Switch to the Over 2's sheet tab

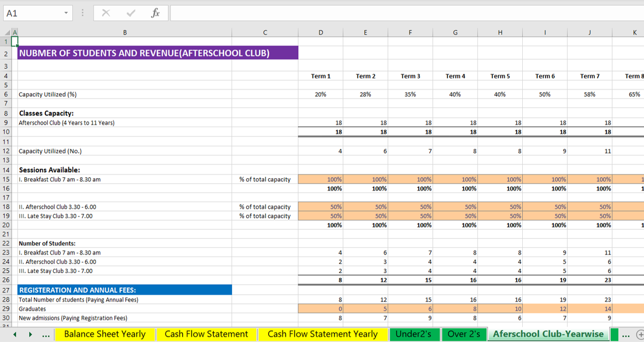pos(464,334)
